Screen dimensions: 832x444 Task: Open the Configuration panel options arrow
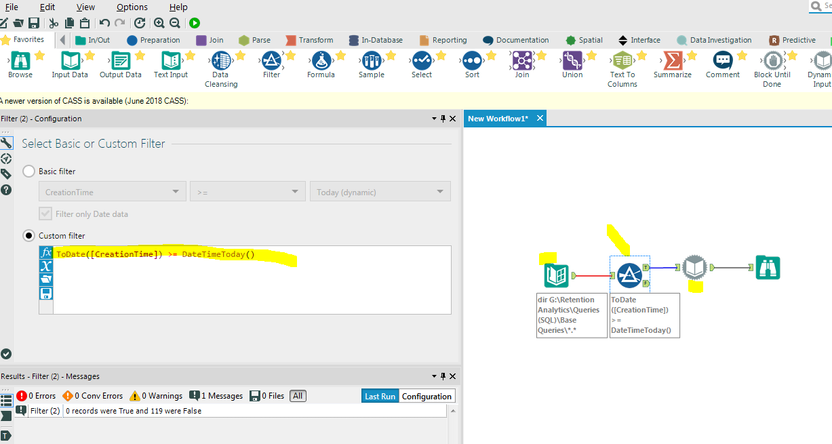coord(434,119)
